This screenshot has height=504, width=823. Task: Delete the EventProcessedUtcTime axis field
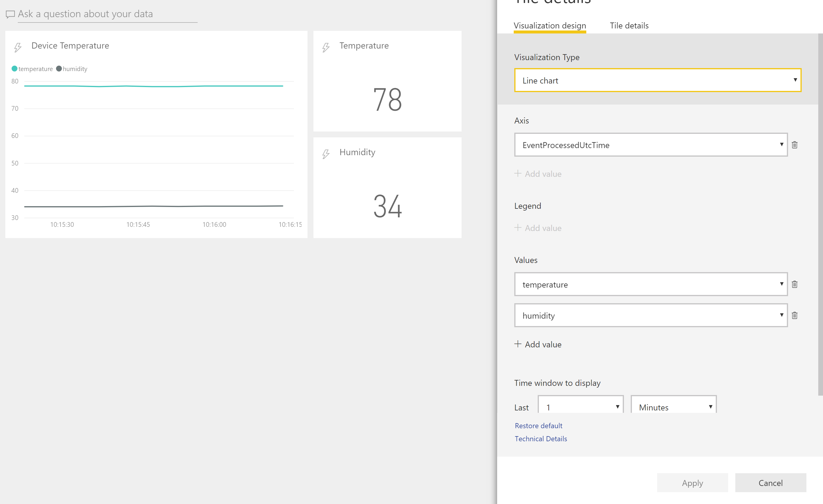tap(795, 145)
